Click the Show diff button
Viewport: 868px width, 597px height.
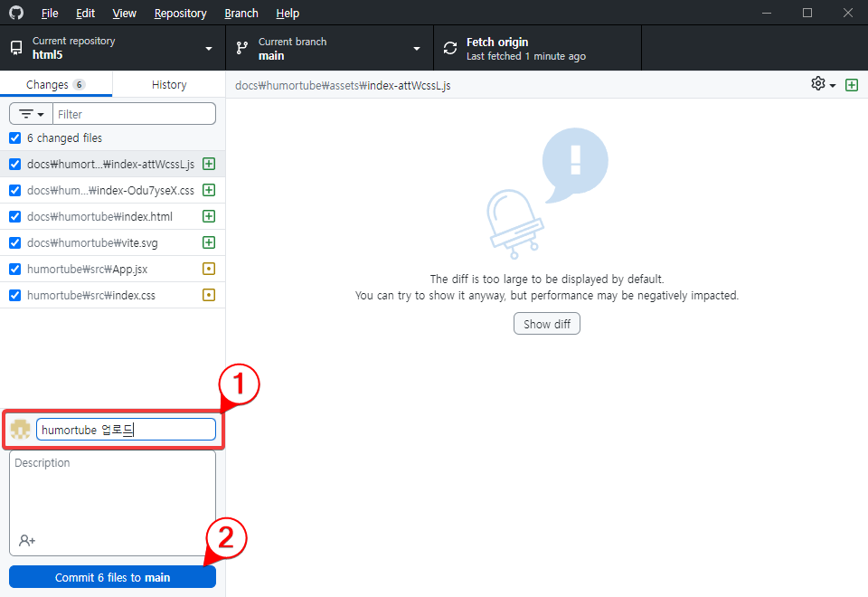pos(546,324)
